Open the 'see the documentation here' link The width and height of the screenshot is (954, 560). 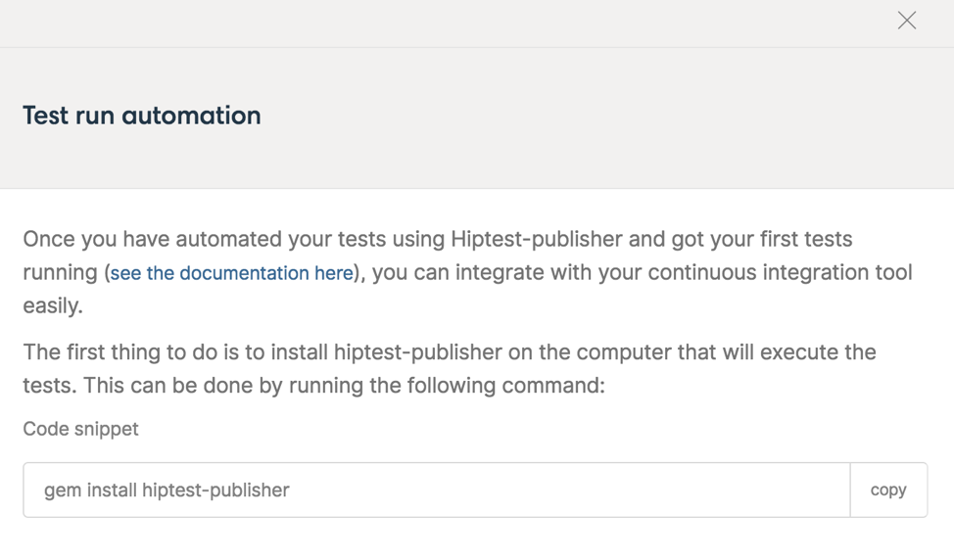[232, 273]
